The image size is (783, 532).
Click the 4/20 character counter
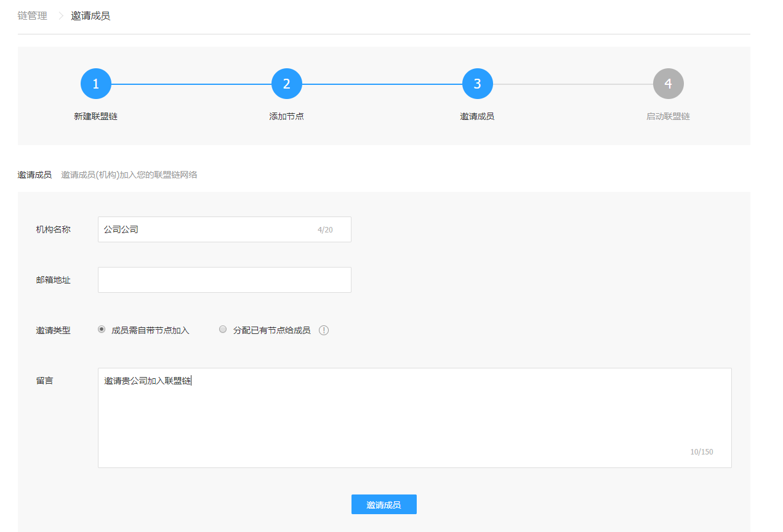click(325, 230)
